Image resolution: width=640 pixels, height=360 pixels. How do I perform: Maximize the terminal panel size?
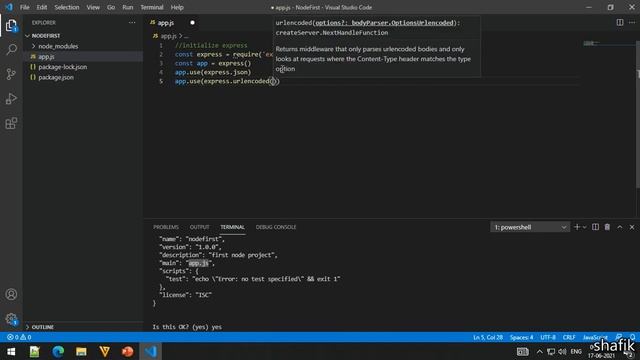[x=620, y=227]
